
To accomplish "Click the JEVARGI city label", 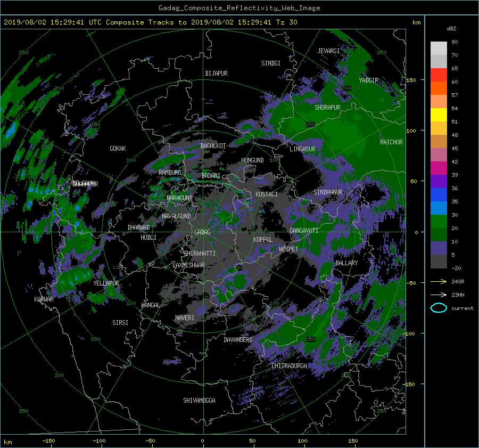I will click(328, 51).
